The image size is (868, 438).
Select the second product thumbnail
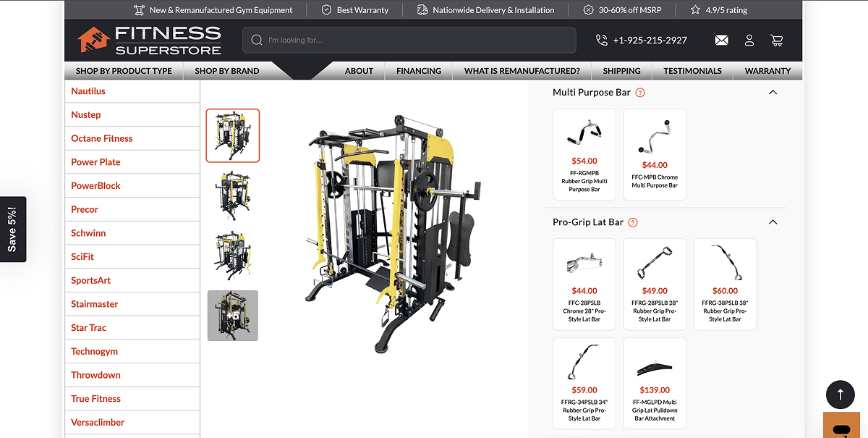pos(233,195)
